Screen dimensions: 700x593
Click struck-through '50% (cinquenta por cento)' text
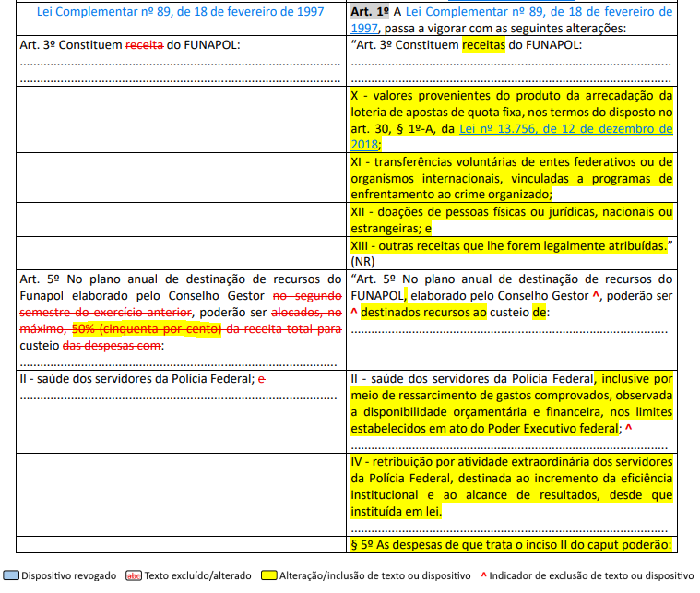point(147,329)
